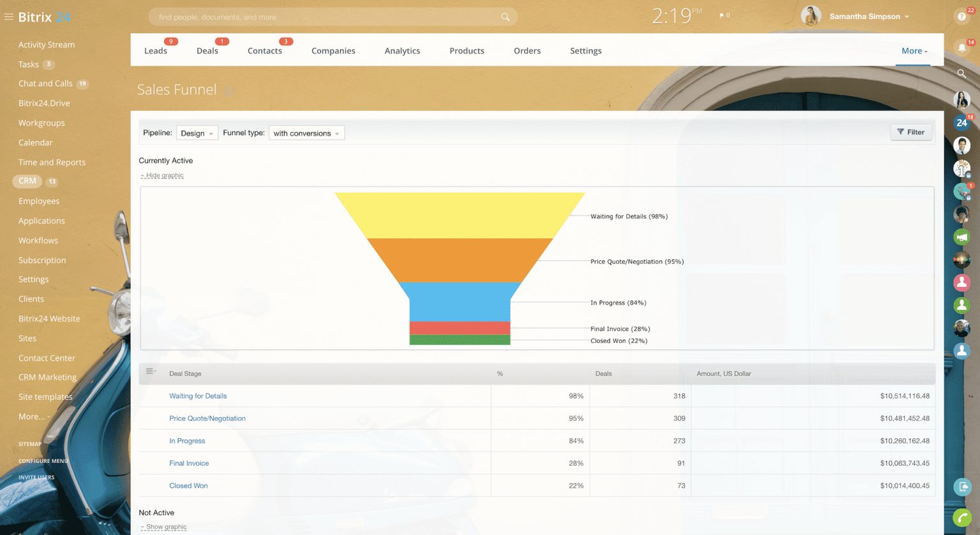Change Funnel type from with conversions
The height and width of the screenshot is (535, 980).
click(x=306, y=133)
